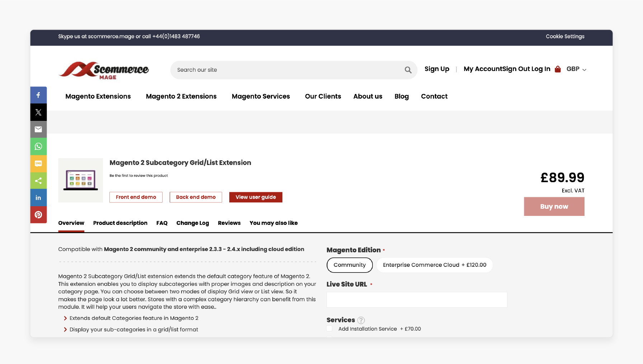Viewport: 643px width, 364px height.
Task: Go to Our Clients page
Action: (x=323, y=96)
